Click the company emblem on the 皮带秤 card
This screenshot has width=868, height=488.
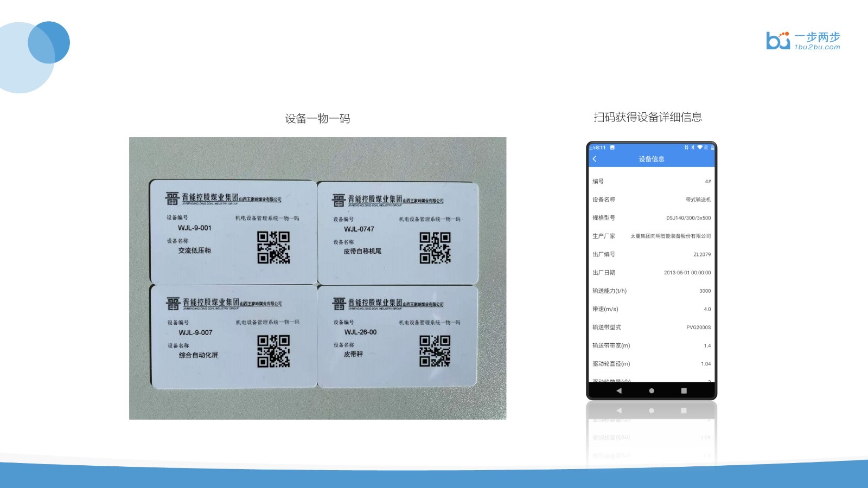pos(339,304)
